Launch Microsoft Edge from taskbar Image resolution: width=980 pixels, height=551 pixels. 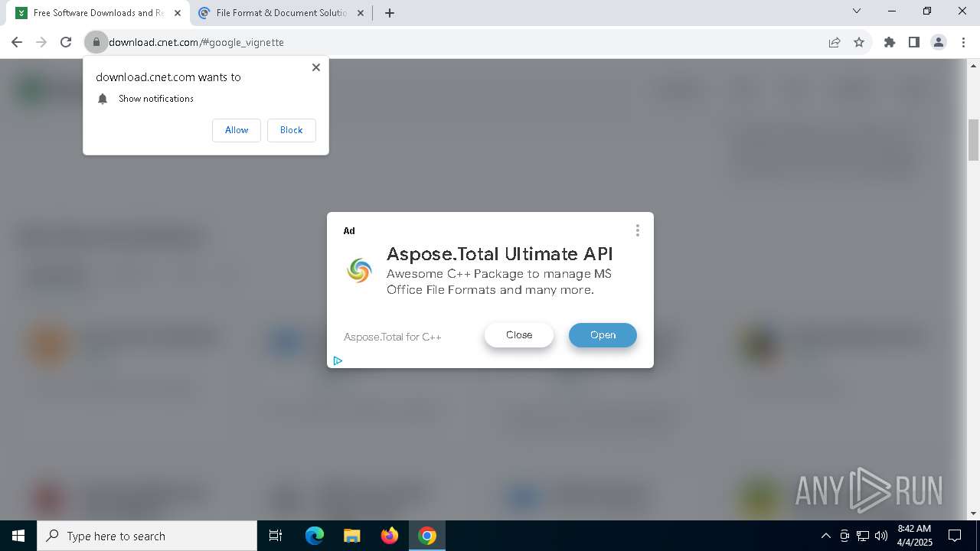click(x=315, y=536)
